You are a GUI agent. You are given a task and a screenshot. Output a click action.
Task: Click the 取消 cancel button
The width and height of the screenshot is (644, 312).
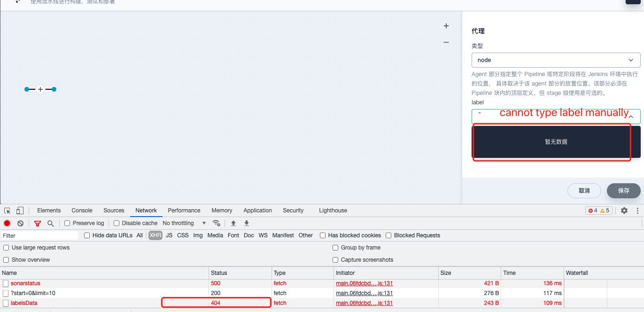tap(584, 191)
